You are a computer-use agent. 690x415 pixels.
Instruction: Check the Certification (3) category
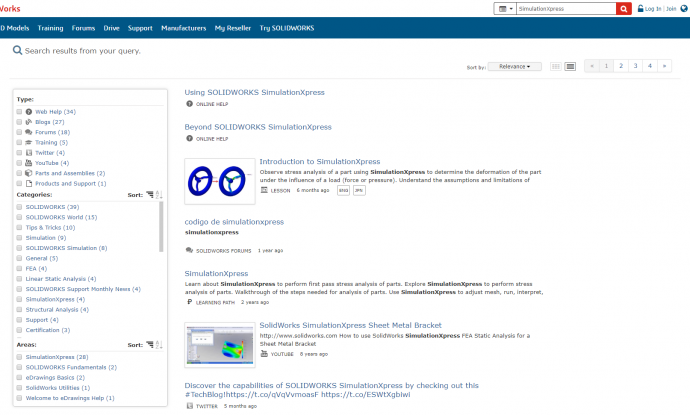coord(19,330)
